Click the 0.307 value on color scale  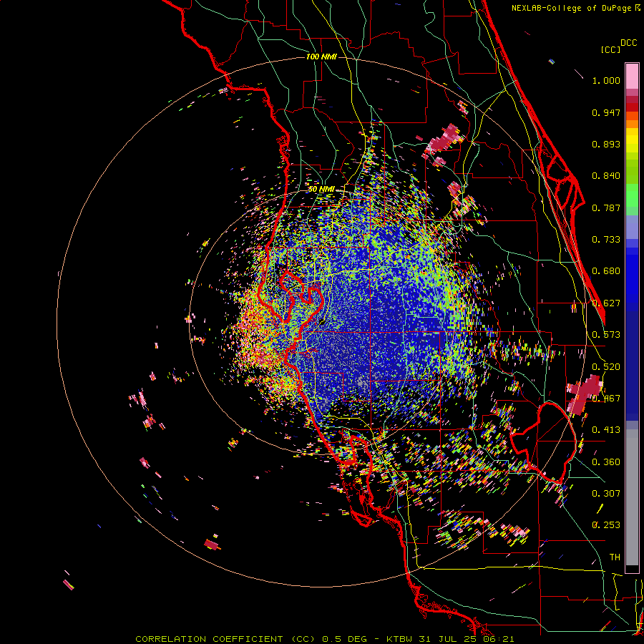coord(606,494)
